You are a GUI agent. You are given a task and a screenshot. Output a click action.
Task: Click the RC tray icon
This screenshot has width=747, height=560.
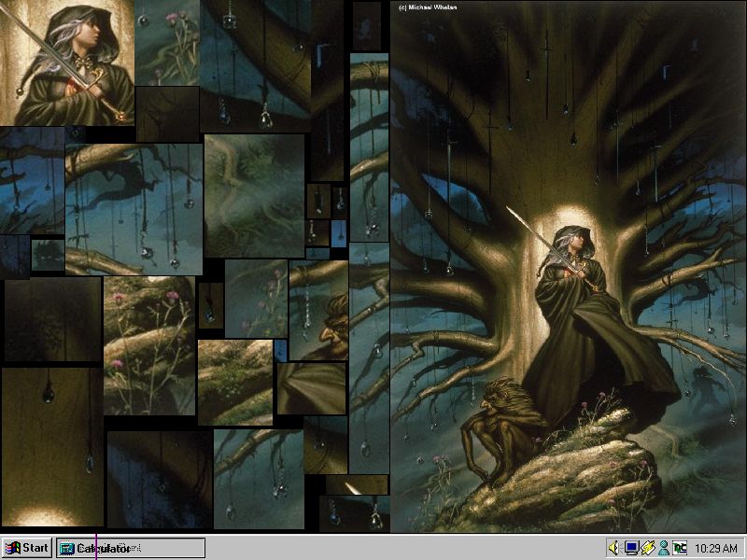(x=680, y=548)
